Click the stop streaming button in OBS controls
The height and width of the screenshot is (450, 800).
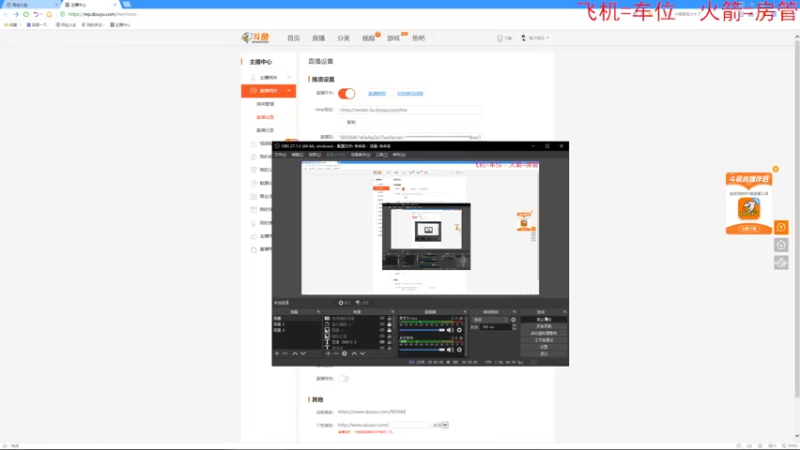(544, 319)
